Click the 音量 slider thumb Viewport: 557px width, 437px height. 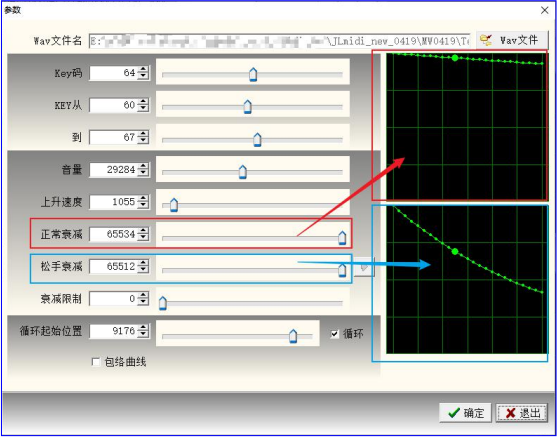pos(243,172)
